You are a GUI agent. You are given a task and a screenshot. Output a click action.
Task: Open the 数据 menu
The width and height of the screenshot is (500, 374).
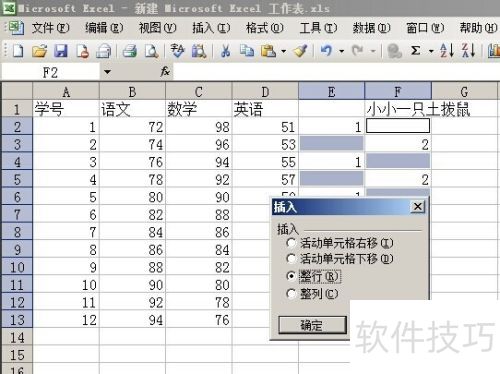(371, 28)
